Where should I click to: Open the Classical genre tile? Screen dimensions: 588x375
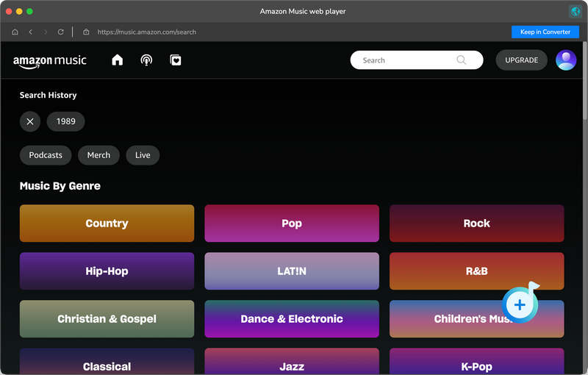click(x=107, y=362)
